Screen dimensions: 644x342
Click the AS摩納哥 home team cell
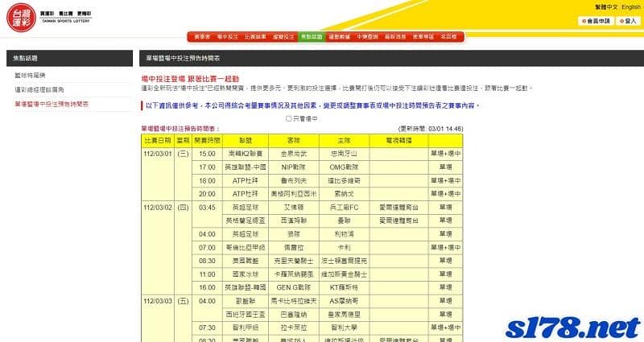click(344, 301)
